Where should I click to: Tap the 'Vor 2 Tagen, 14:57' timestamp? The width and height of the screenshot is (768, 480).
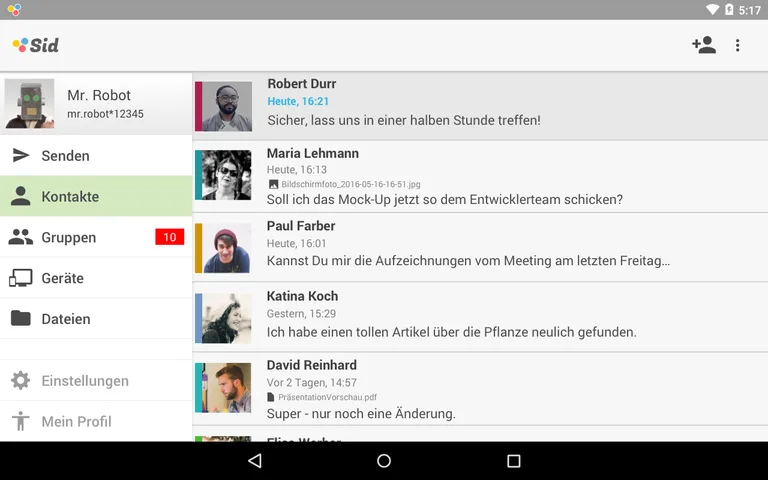click(x=312, y=383)
